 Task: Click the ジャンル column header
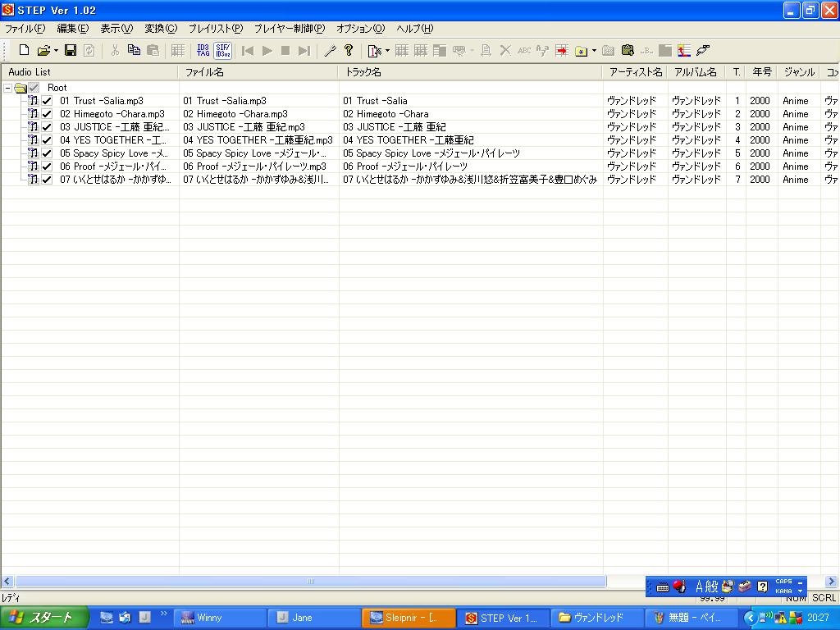click(799, 72)
